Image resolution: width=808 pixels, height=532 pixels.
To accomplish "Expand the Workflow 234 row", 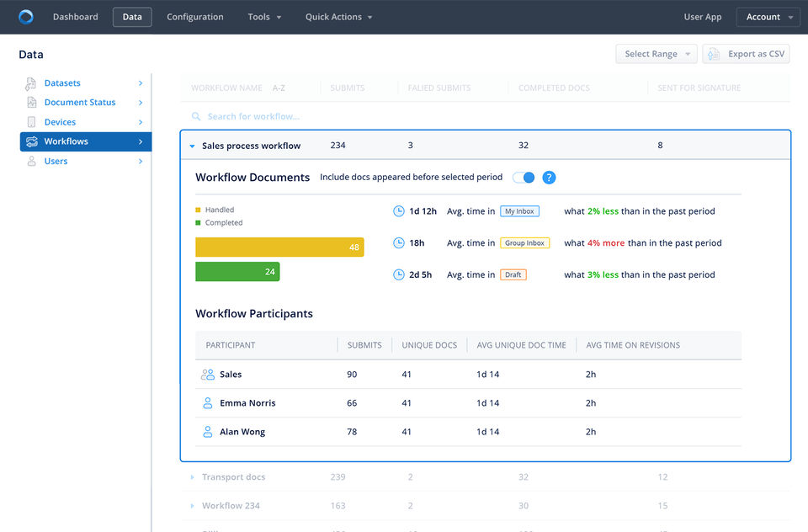I will click(192, 506).
